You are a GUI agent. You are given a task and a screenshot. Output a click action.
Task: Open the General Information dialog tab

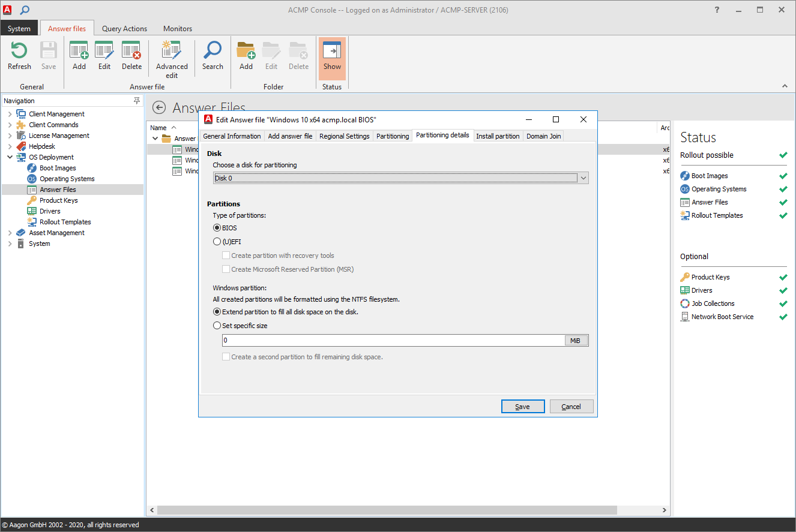click(232, 136)
